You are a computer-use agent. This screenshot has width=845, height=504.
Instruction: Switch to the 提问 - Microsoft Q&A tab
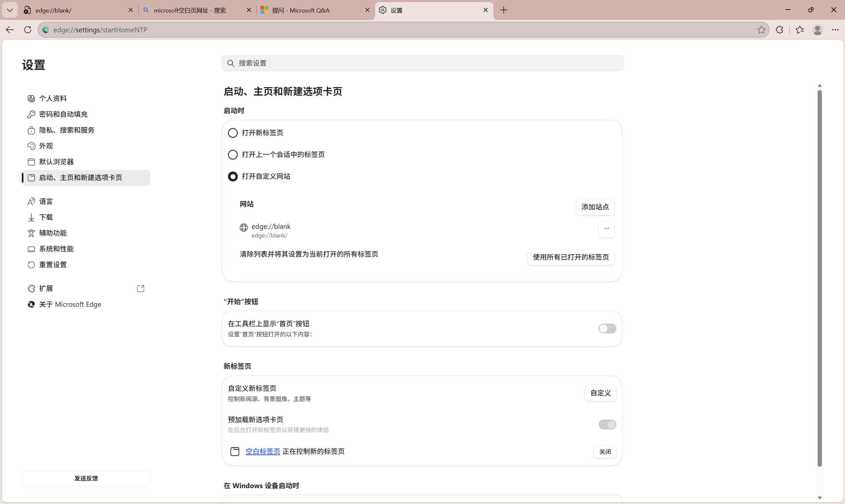315,10
